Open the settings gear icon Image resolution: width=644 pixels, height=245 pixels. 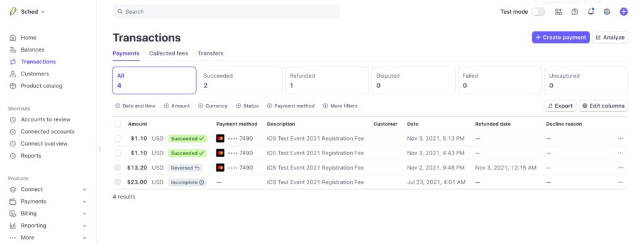607,12
